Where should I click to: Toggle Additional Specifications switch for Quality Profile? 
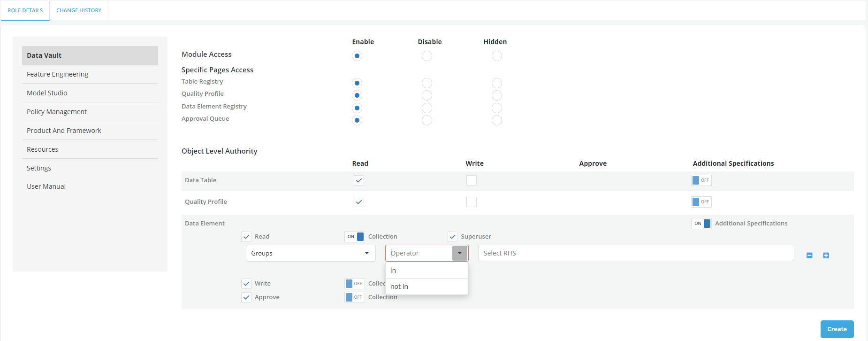coord(701,202)
